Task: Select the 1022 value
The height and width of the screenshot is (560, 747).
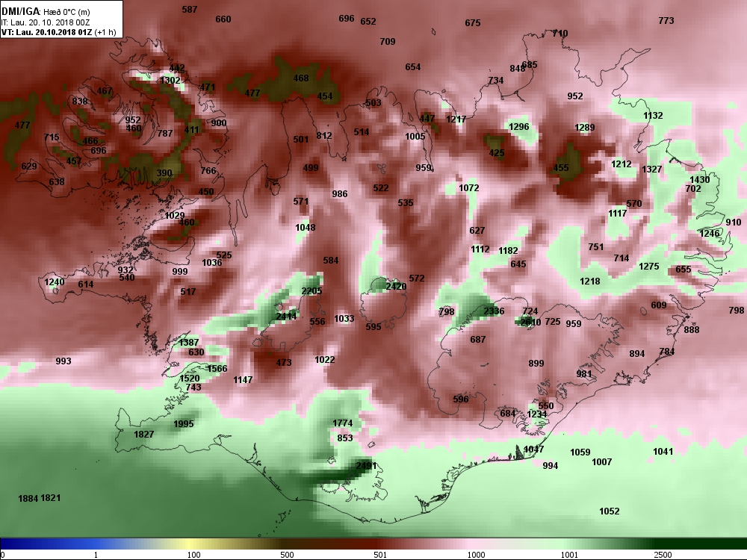Action: [324, 360]
